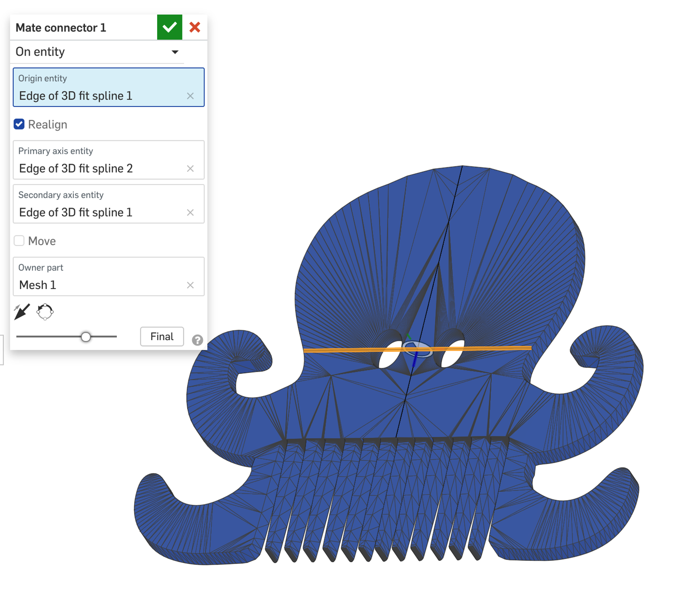Select the Owner part field
Screen dimensions: 695x616
coord(100,277)
